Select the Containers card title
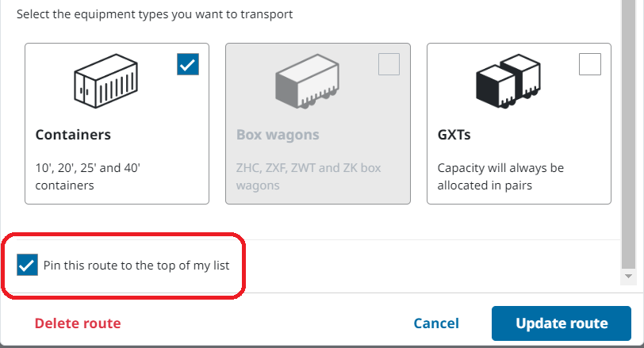 (73, 135)
